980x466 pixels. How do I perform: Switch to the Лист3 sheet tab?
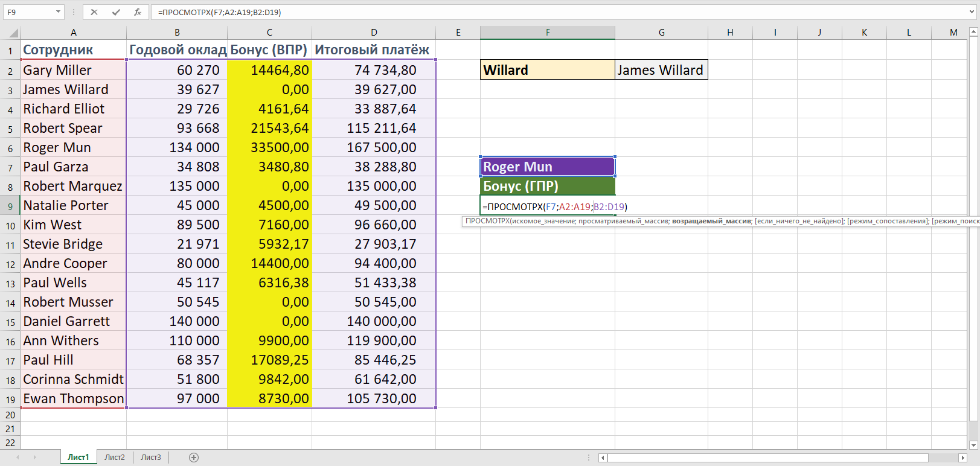151,458
